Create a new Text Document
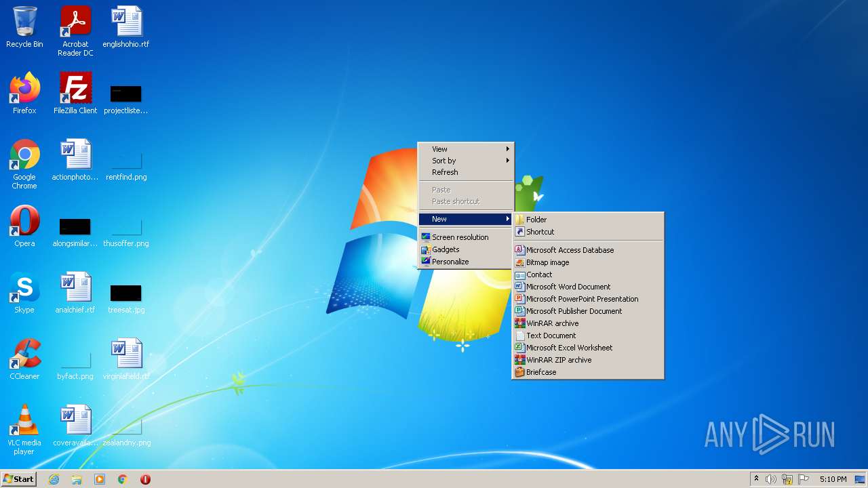The height and width of the screenshot is (488, 868). (588, 335)
